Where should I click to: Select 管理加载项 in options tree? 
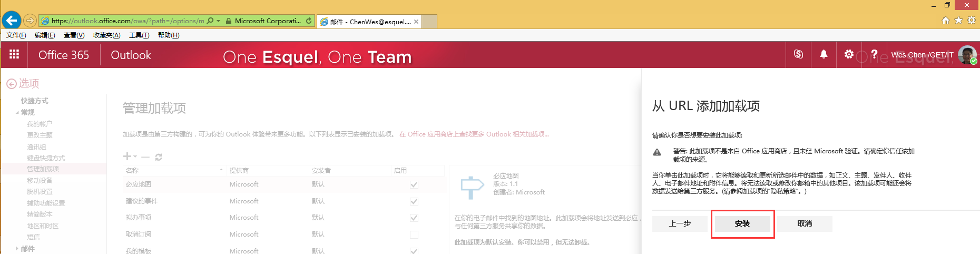[43, 169]
